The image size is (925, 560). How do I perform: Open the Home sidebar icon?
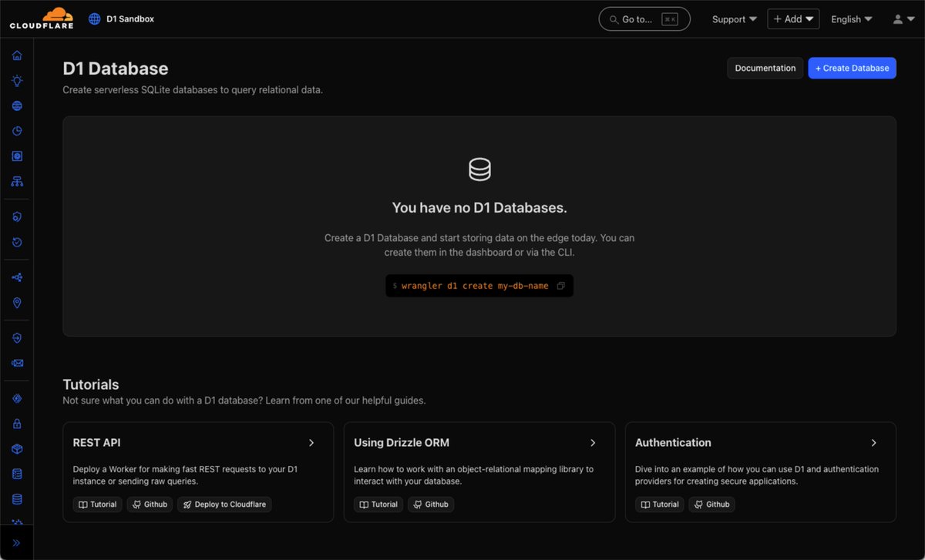(x=17, y=55)
